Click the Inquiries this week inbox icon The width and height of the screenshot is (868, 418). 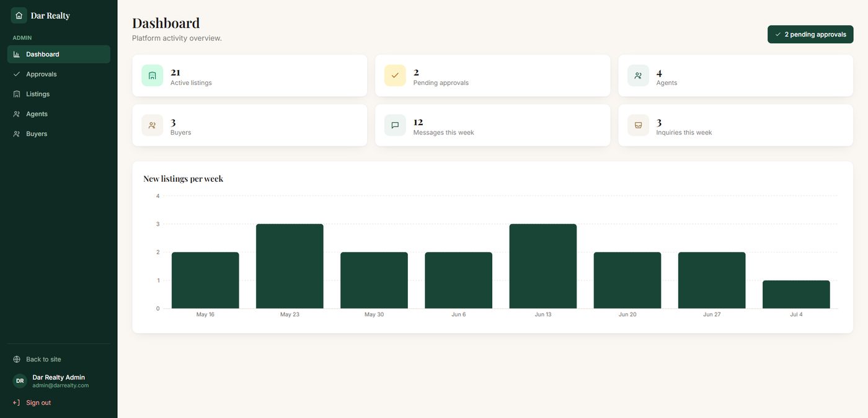[x=638, y=125]
